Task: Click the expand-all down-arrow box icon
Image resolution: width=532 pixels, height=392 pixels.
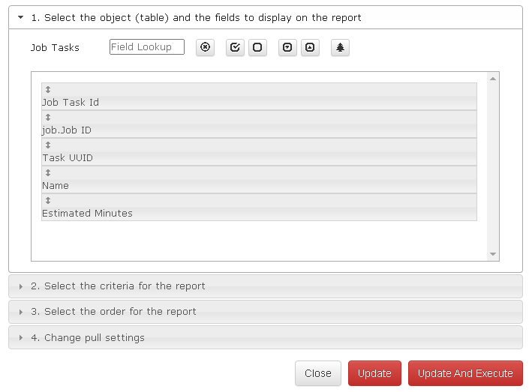Action: pyautogui.click(x=287, y=47)
